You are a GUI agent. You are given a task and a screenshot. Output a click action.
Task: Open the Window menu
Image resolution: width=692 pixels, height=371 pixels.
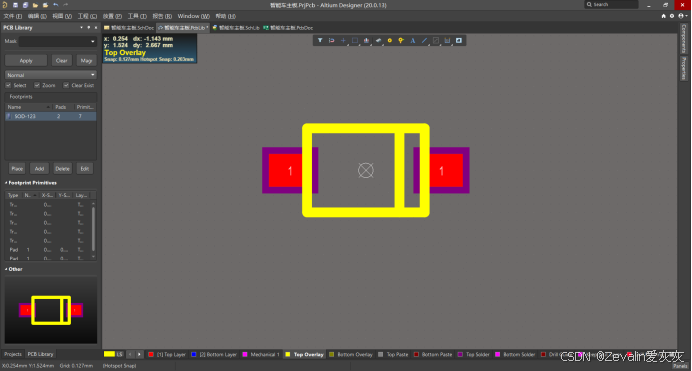click(x=193, y=16)
